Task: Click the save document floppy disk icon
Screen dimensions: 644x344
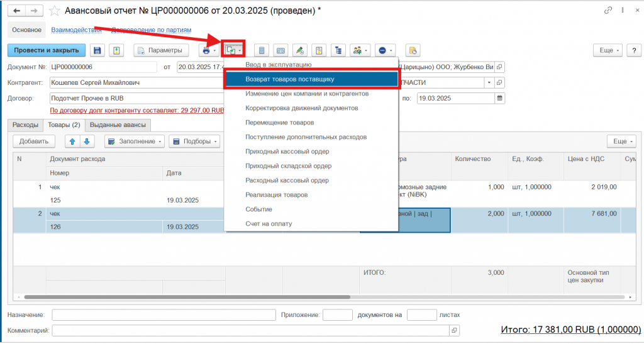Action: pos(97,50)
